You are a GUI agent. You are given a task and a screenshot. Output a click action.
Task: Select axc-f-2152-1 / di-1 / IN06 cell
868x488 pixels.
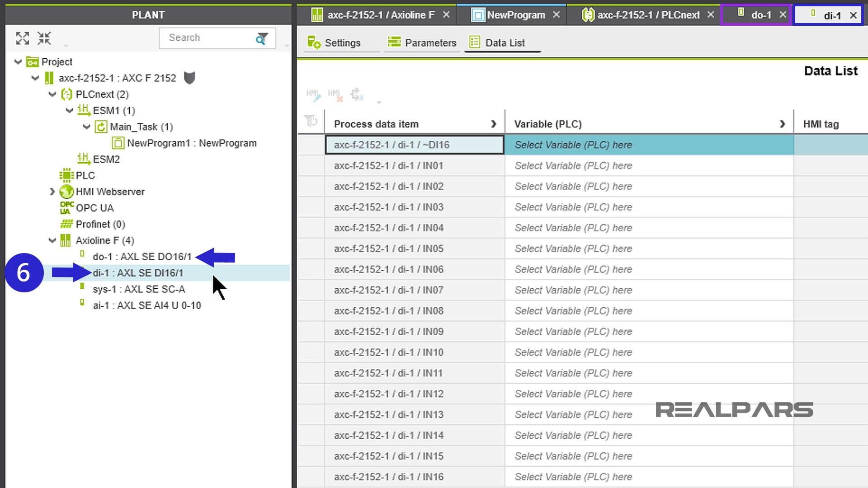pyautogui.click(x=415, y=269)
